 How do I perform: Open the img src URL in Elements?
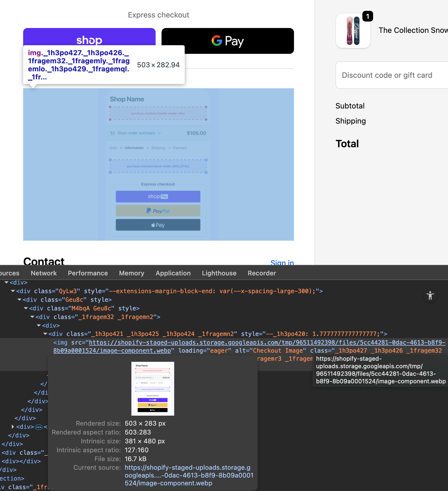(249, 346)
